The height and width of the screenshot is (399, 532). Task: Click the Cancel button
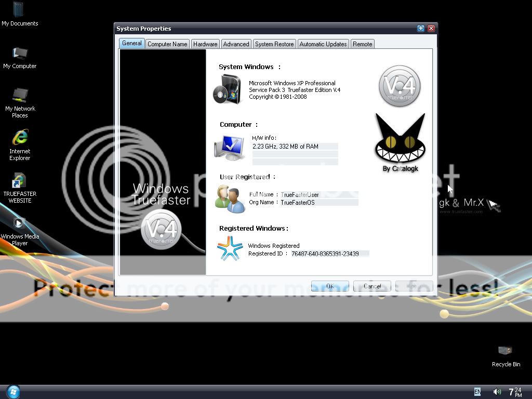372,286
